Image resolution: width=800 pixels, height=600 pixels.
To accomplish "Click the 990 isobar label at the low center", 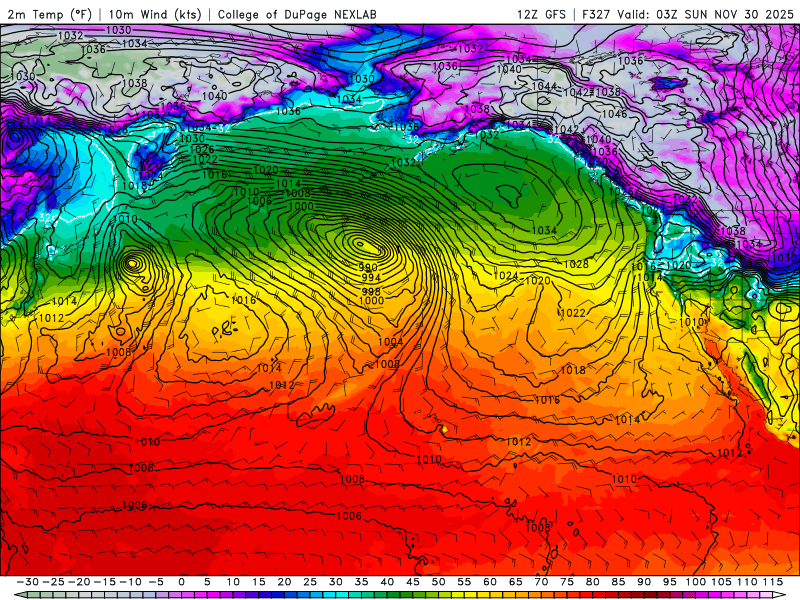I will click(367, 267).
